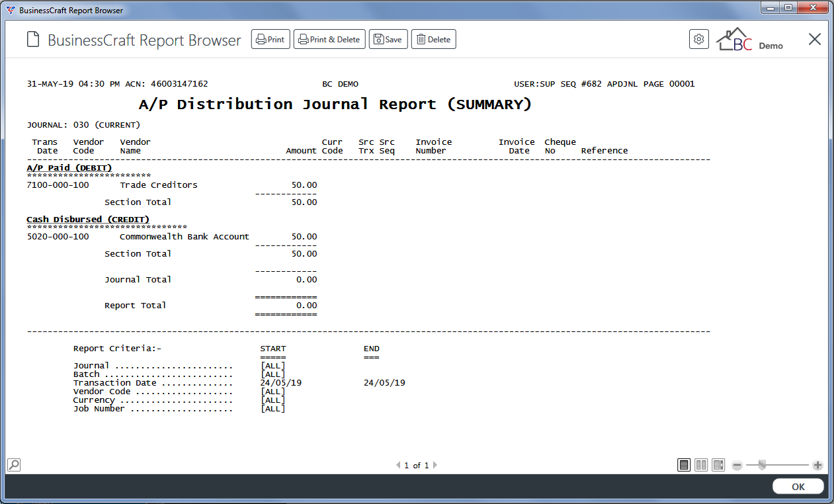Click the 'Report Criteria:-' label
The image size is (834, 504).
coord(118,349)
